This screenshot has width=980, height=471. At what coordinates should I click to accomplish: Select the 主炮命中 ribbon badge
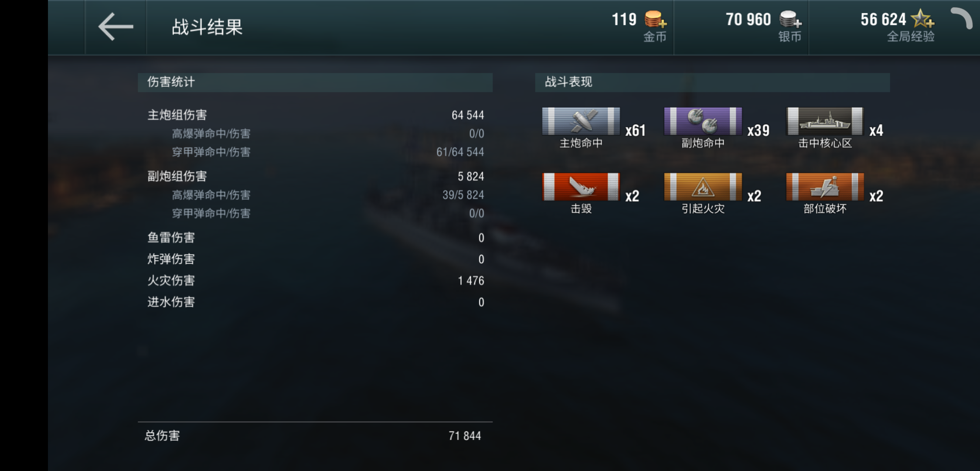click(581, 121)
